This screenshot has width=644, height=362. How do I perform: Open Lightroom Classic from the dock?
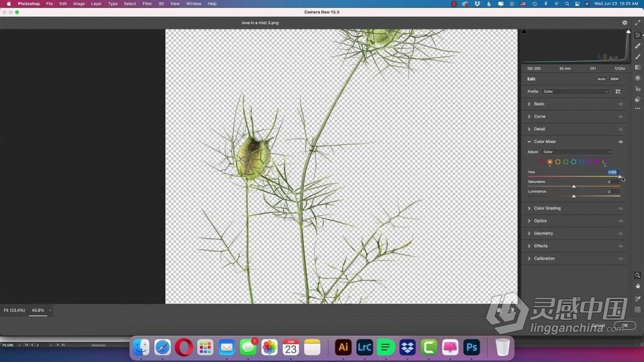pyautogui.click(x=364, y=347)
